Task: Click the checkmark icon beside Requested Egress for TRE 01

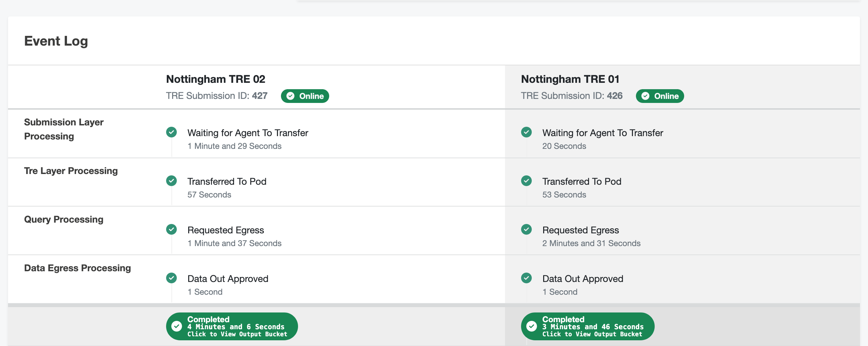Action: tap(527, 230)
